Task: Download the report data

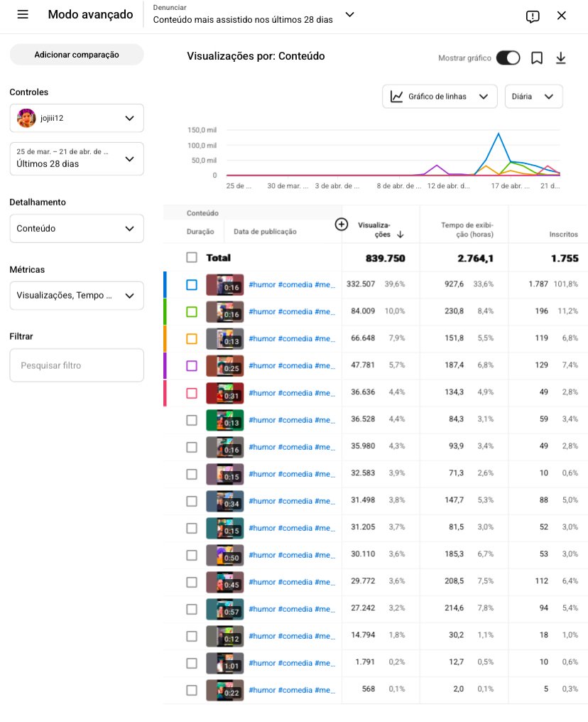Action: click(x=560, y=58)
